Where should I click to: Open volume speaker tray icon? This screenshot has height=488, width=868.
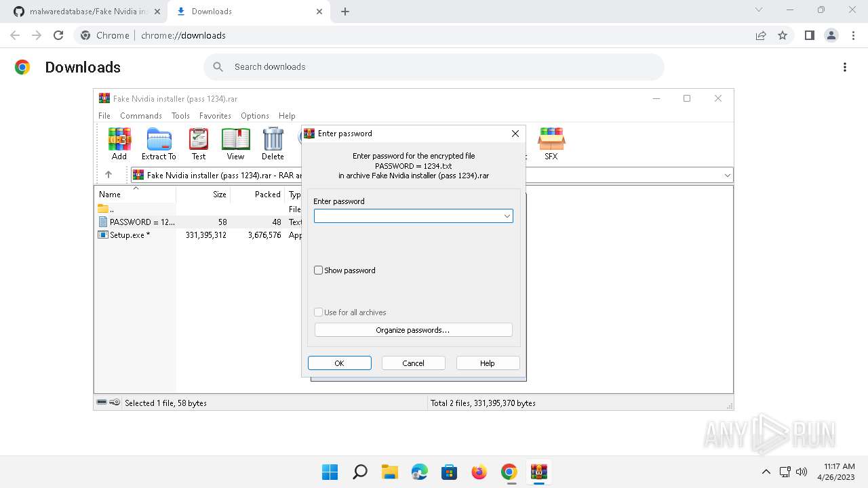pyautogui.click(x=802, y=472)
